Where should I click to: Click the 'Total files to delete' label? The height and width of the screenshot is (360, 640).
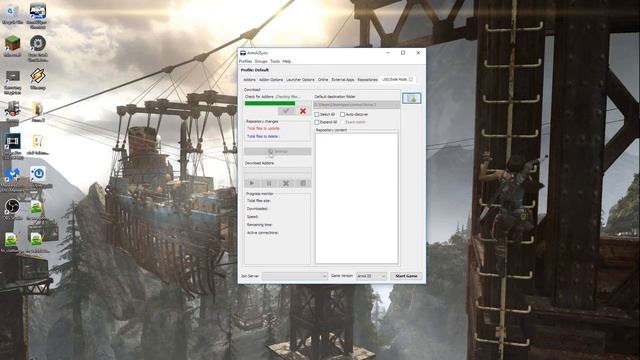pos(263,136)
